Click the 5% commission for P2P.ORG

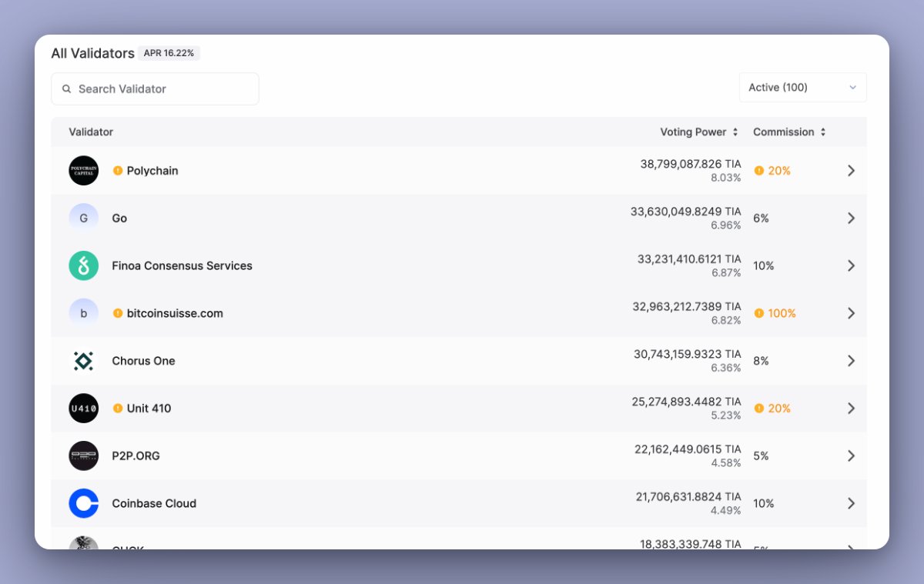click(x=761, y=456)
